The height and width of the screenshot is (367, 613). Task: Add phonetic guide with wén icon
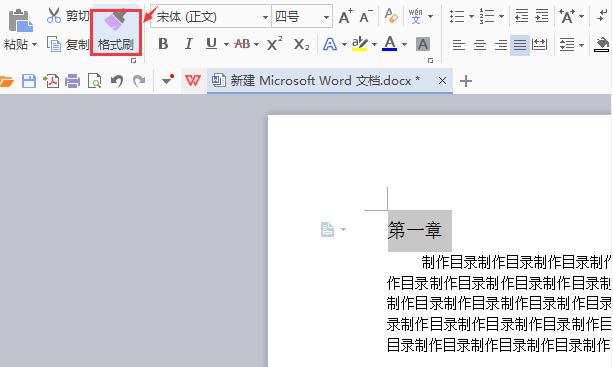[x=415, y=16]
